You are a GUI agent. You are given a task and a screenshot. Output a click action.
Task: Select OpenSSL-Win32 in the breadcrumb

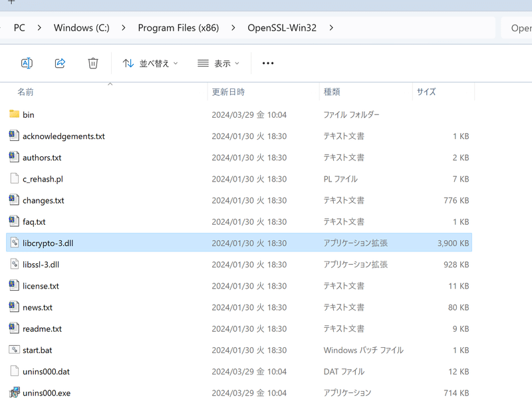coord(282,28)
